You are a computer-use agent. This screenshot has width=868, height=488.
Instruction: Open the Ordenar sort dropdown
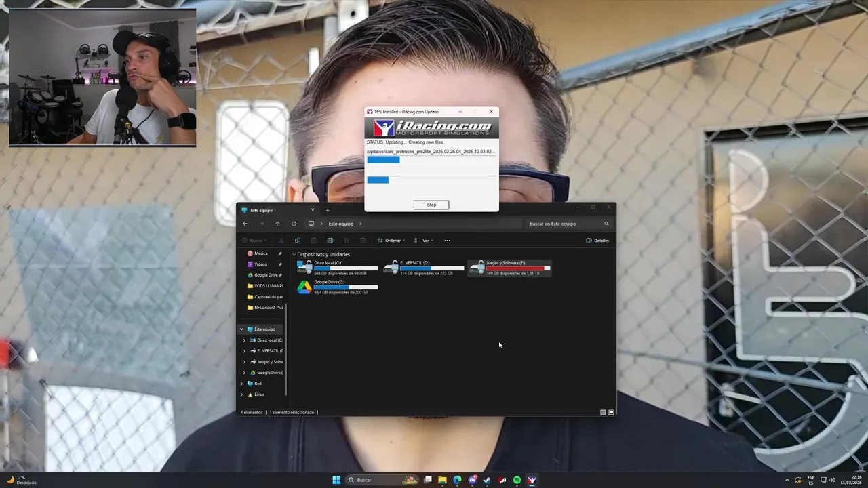tap(391, 241)
